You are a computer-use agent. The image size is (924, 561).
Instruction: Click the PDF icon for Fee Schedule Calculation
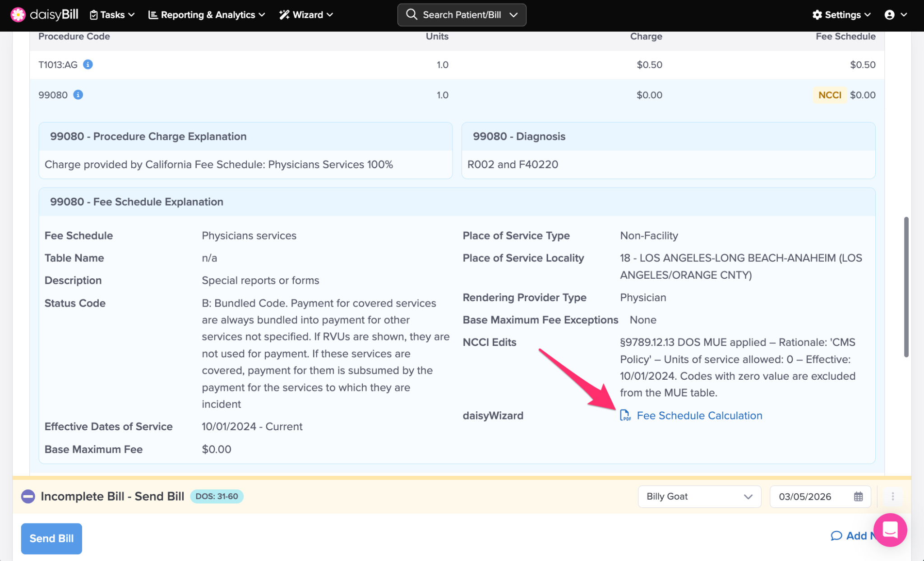[x=625, y=415]
